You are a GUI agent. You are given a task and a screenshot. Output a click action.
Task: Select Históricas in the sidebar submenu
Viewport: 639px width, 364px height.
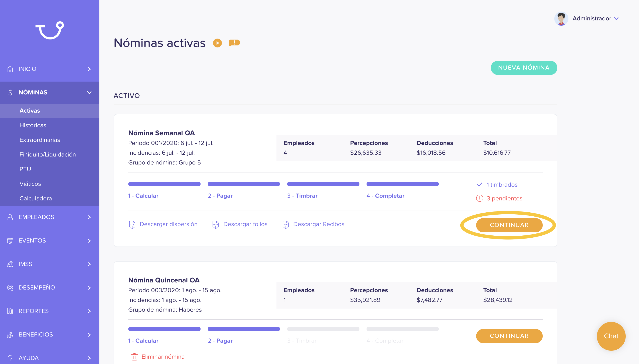point(33,125)
